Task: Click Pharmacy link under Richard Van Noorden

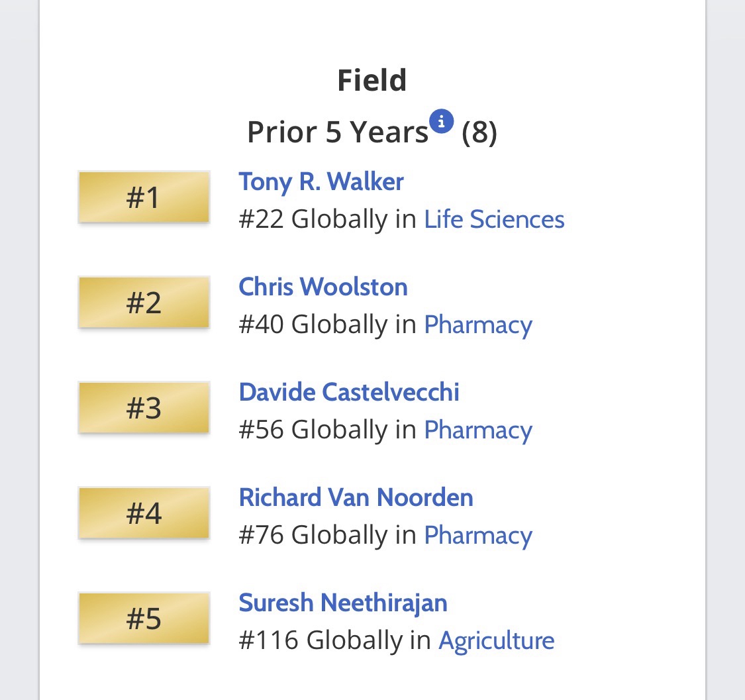Action: coord(478,535)
